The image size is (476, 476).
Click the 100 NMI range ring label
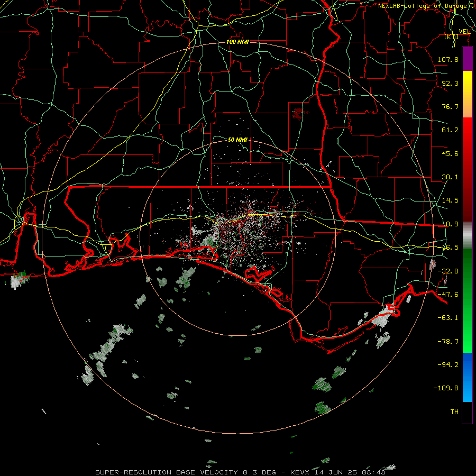point(237,42)
